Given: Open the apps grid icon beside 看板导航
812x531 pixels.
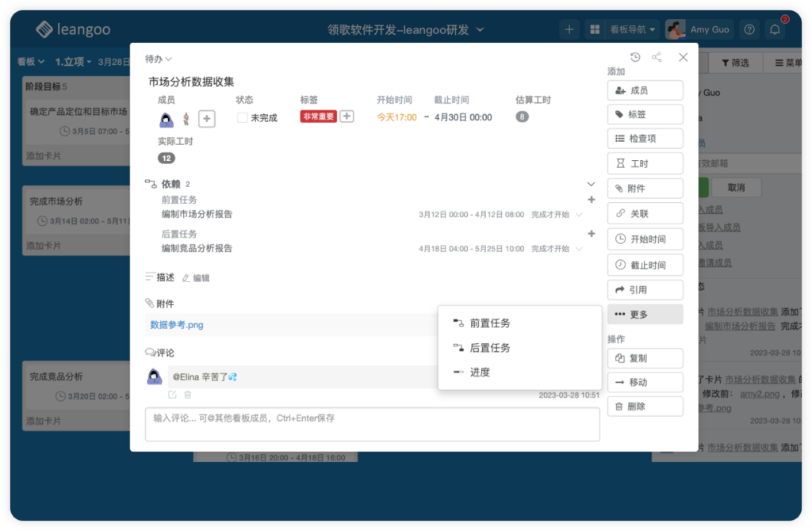Looking at the screenshot, I should coord(593,29).
